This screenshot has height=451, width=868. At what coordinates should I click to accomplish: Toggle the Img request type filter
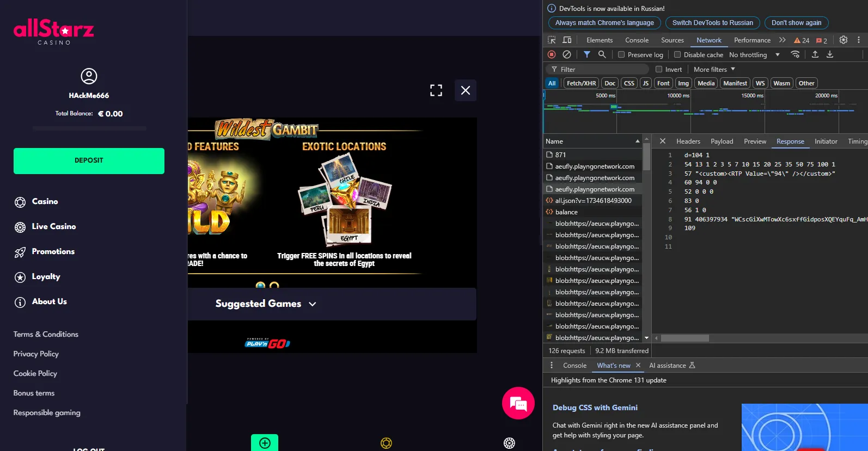point(683,83)
